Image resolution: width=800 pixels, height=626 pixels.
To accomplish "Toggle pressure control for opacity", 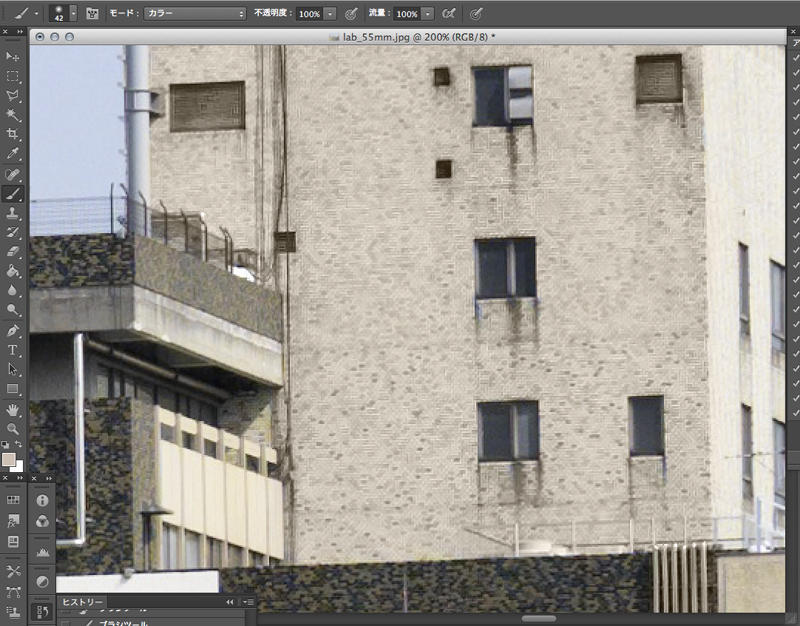I will pos(351,14).
